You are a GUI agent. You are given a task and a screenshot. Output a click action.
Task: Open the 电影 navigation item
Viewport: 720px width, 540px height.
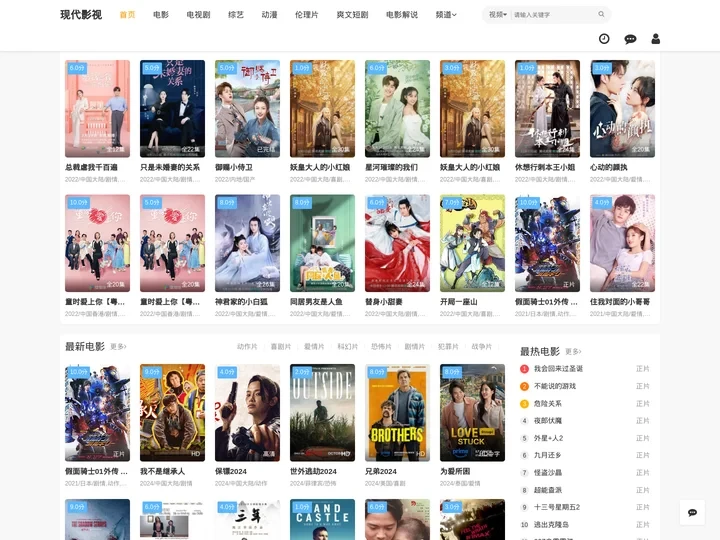click(x=161, y=15)
